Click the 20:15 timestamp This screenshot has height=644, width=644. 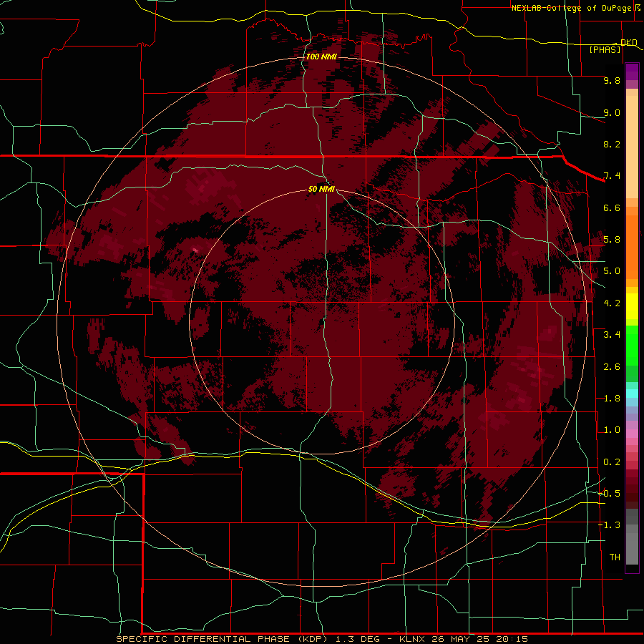tap(512, 639)
